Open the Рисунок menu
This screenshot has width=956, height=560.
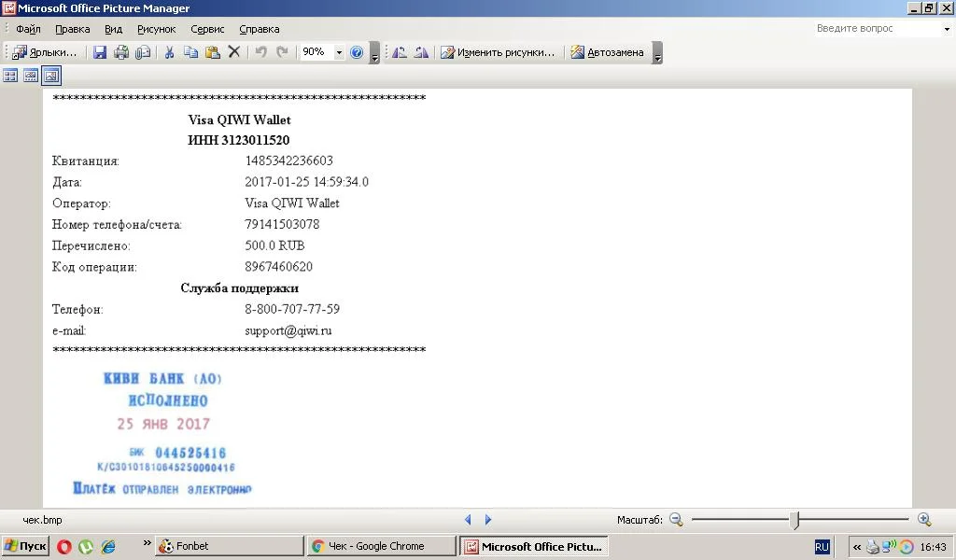156,29
